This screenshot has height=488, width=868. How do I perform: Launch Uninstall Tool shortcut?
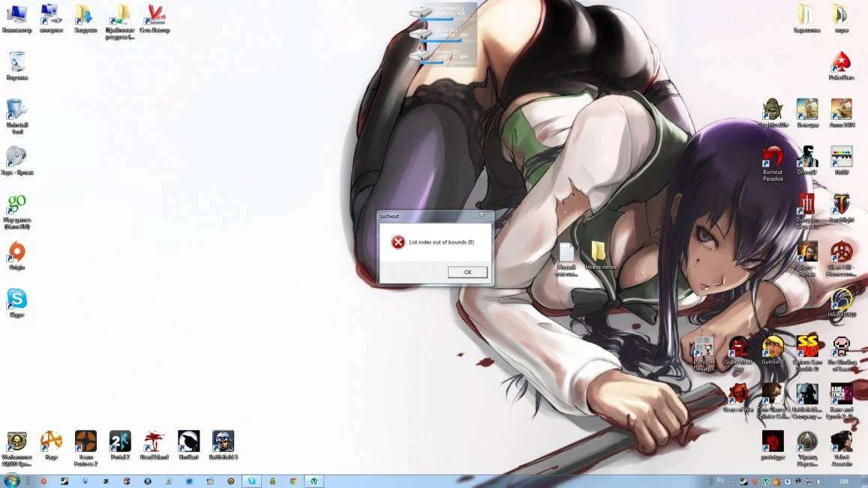pos(17,116)
